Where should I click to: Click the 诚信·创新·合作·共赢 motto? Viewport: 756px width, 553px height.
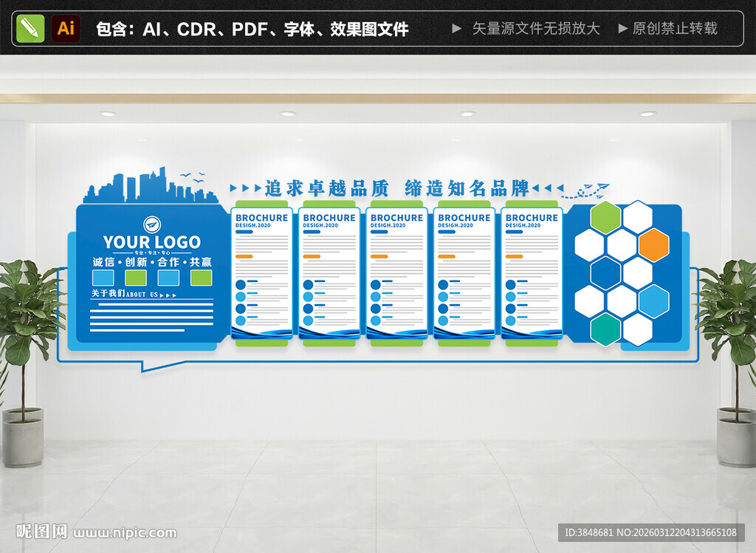pyautogui.click(x=152, y=262)
